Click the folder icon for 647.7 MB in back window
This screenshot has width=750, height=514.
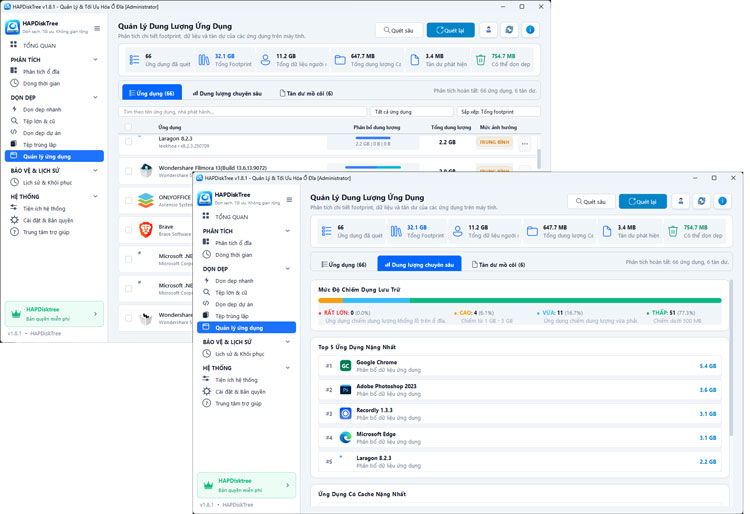coord(340,60)
